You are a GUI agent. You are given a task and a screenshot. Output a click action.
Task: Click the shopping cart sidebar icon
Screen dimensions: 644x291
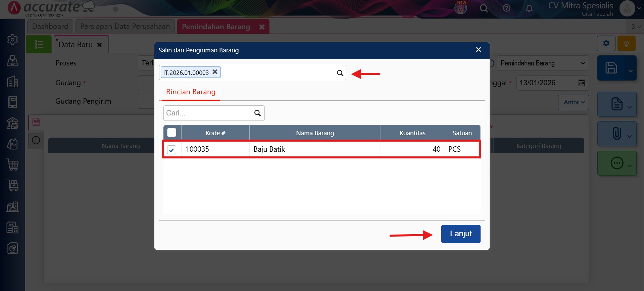click(x=12, y=165)
